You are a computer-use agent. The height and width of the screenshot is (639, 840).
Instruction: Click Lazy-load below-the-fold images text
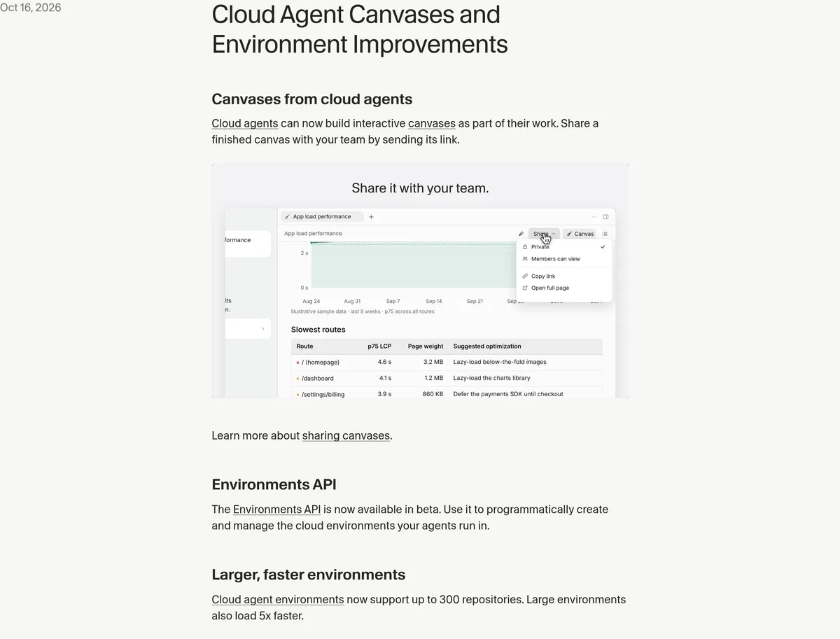tap(500, 363)
